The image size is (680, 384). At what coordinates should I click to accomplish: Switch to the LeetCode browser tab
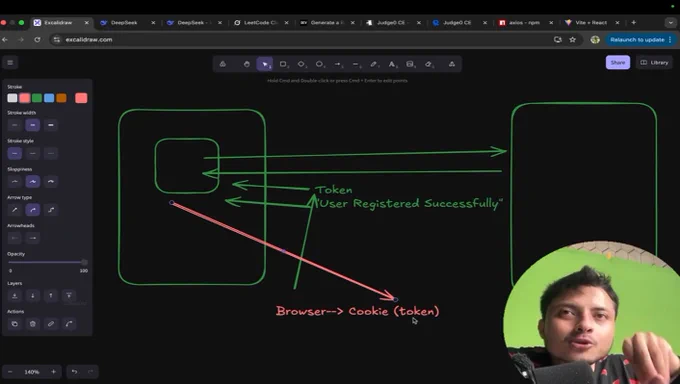[x=260, y=23]
